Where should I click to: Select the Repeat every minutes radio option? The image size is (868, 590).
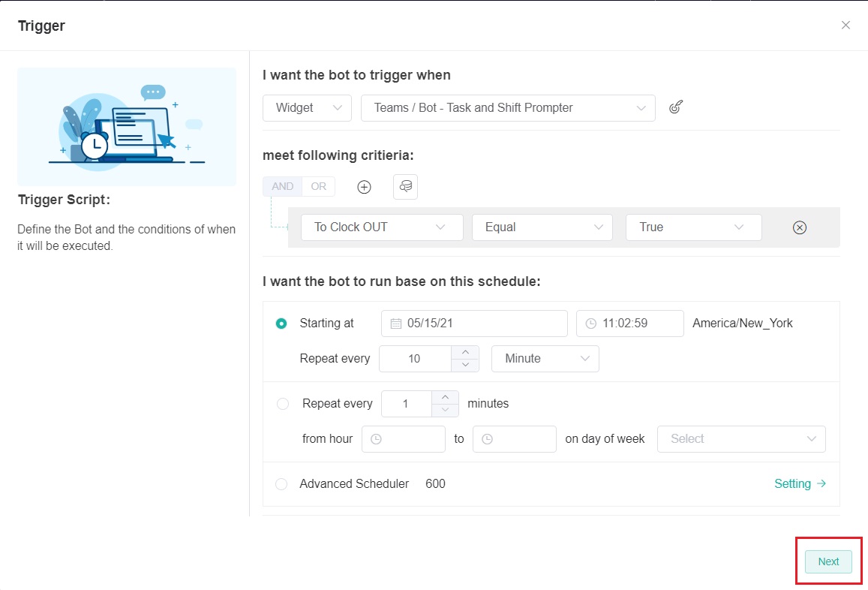point(283,404)
